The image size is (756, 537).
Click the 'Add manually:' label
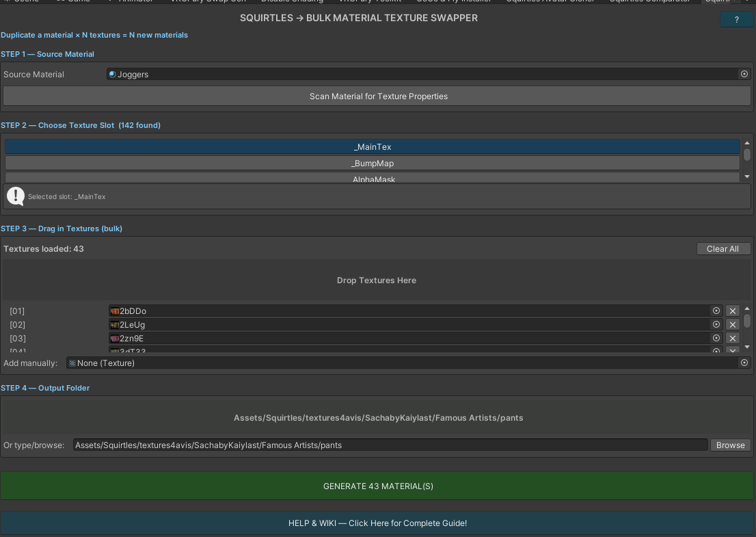click(x=30, y=363)
